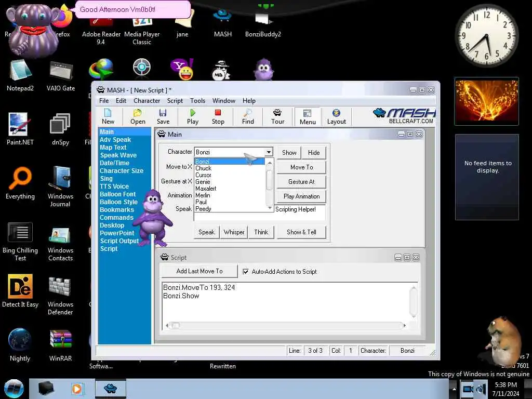Open the Windows Journal desktop icon

(x=60, y=187)
